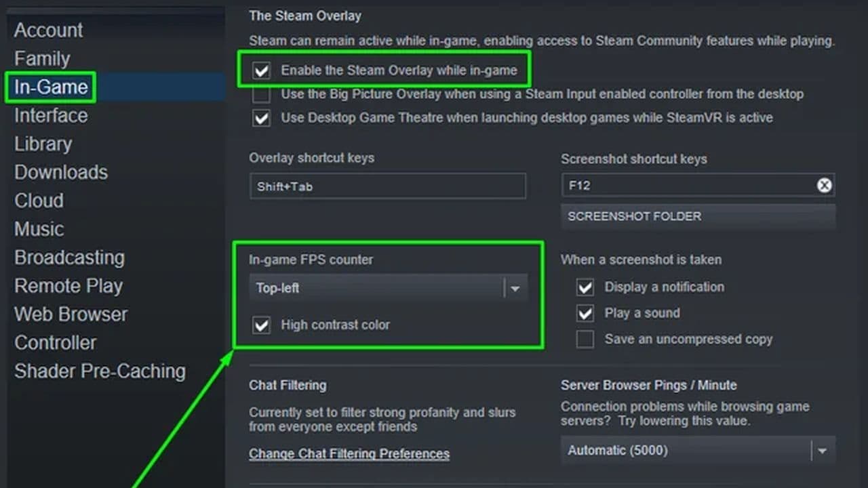Clear the F12 screenshot shortcut key

[x=824, y=185]
